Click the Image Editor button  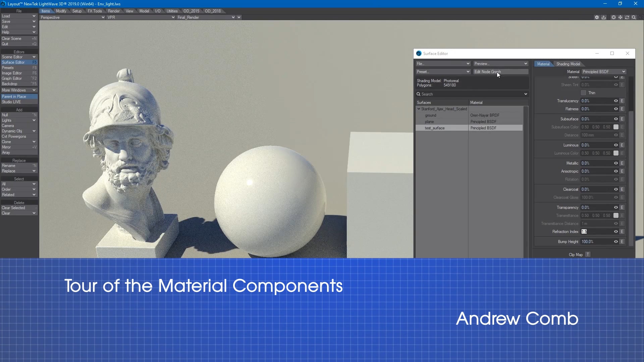tap(19, 73)
